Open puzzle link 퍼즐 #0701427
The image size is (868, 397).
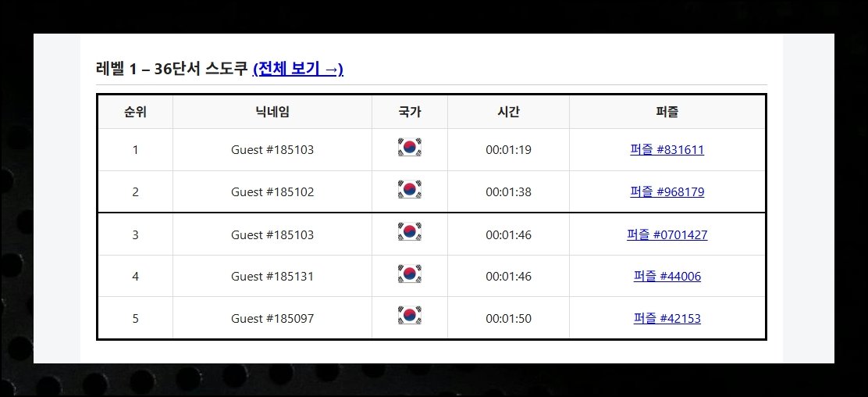click(667, 234)
